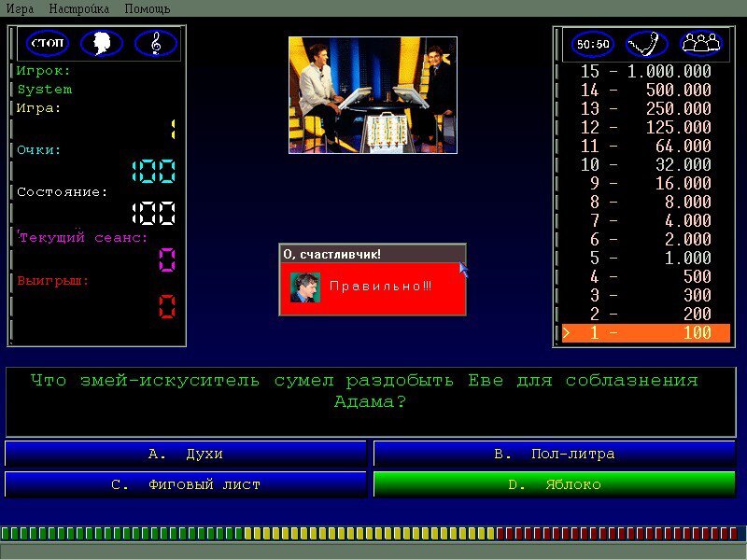Click the 15 – 1.000.000 prize row
This screenshot has height=560, width=747.
tap(645, 71)
